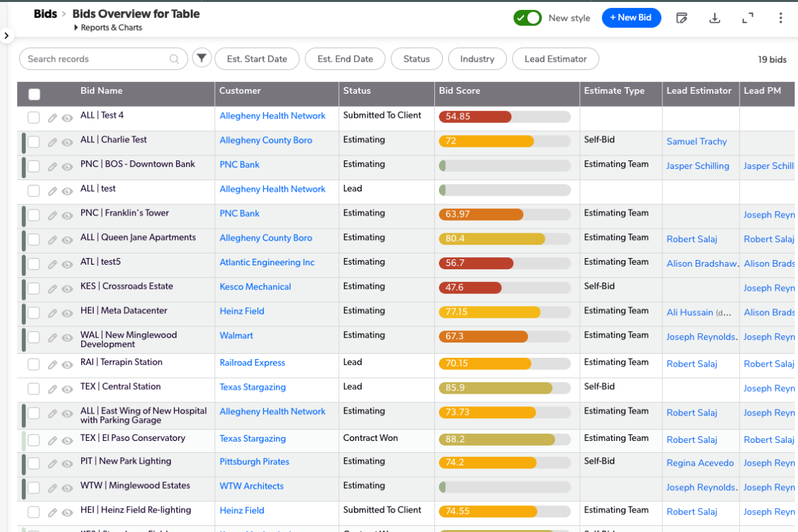Open the edit page pencil icon in header
This screenshot has width=798, height=532.
coord(682,18)
